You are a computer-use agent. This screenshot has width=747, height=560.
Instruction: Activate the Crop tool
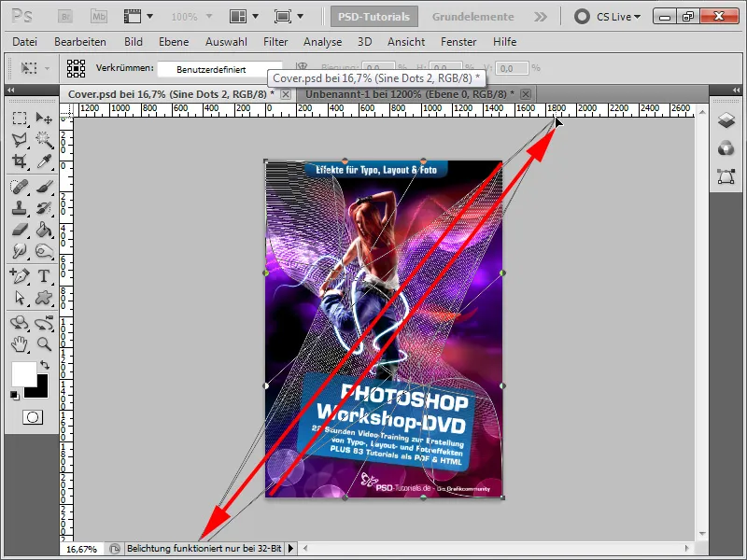(x=19, y=161)
